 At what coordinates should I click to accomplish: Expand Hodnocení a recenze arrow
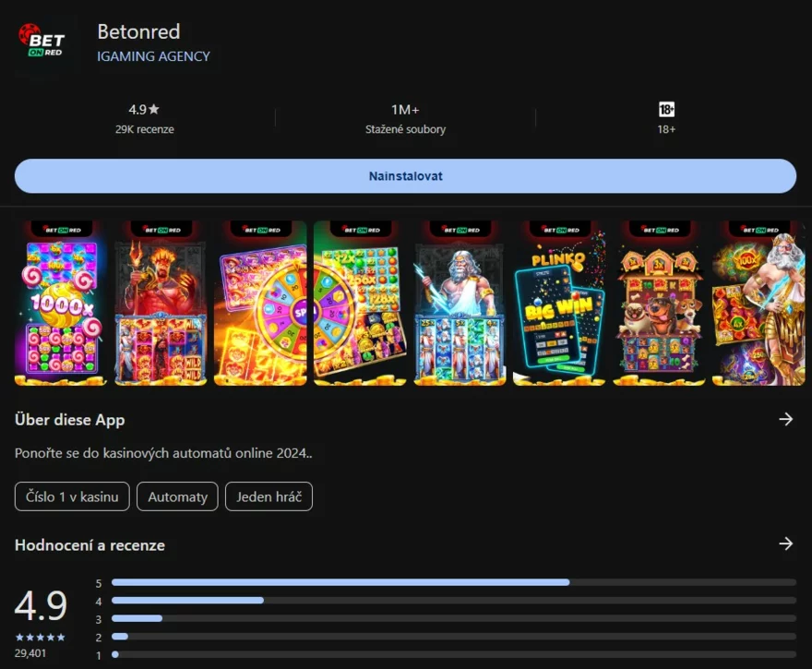785,544
